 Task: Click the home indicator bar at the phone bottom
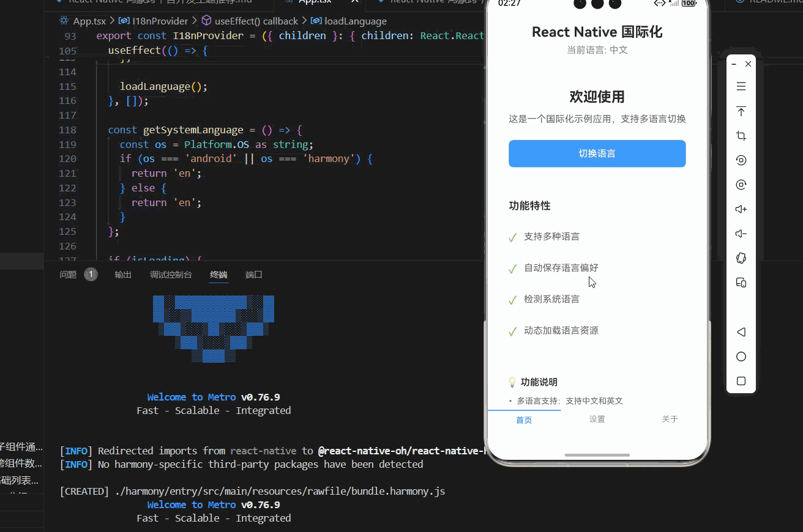click(597, 454)
